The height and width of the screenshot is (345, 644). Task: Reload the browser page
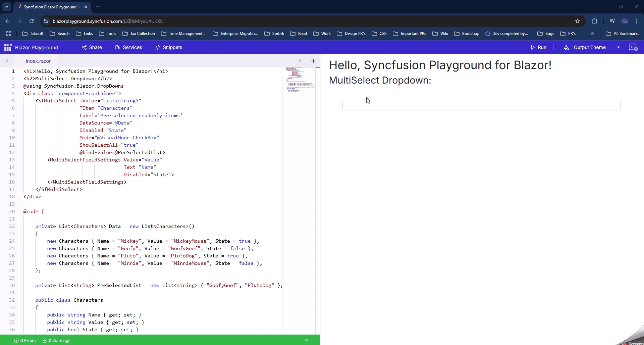coord(32,21)
